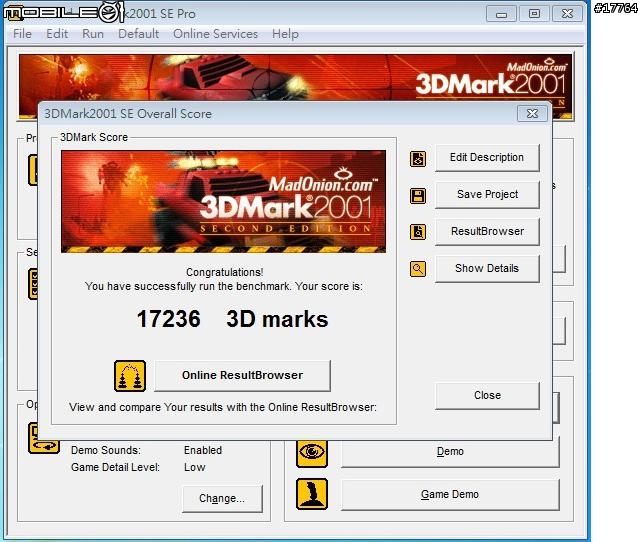640x542 pixels.
Task: Click the MadOnion 3DMark2001 Second Edition banner
Action: point(223,202)
